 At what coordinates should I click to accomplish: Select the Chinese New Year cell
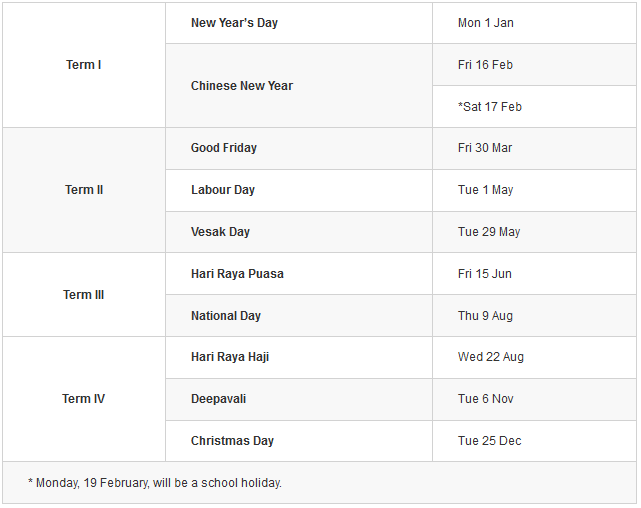242,86
